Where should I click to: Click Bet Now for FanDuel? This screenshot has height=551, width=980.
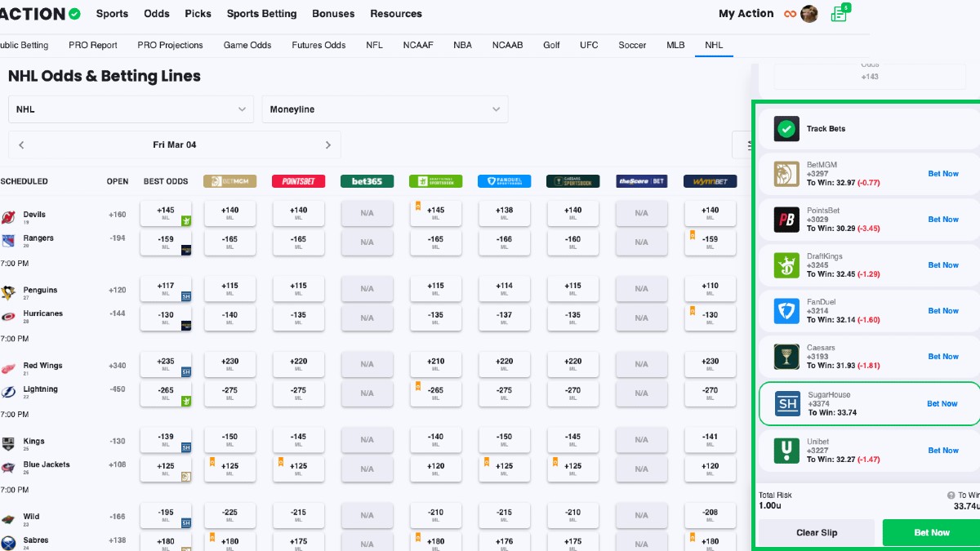pyautogui.click(x=943, y=311)
